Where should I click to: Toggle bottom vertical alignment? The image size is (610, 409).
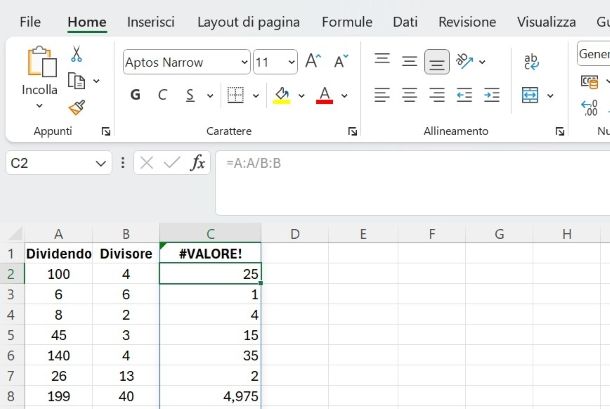coord(437,62)
